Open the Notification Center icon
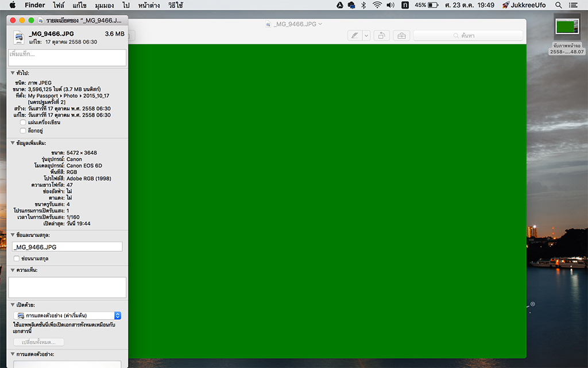This screenshot has height=368, width=588. 573,5
